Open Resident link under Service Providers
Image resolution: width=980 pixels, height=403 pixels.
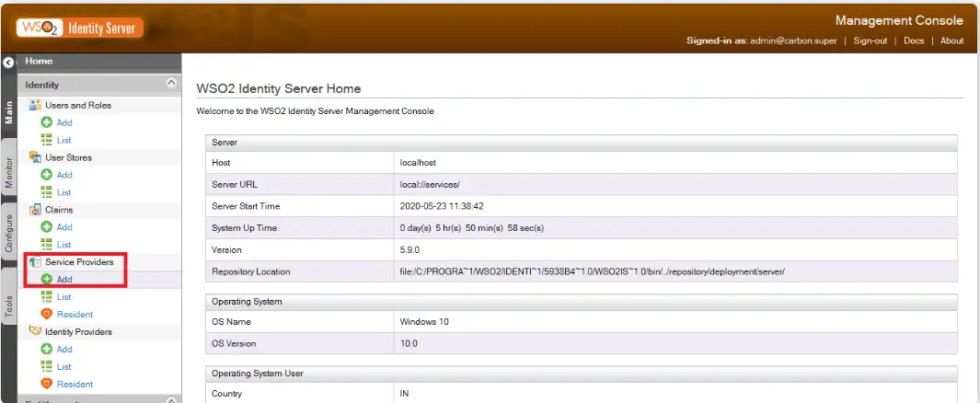tap(75, 315)
